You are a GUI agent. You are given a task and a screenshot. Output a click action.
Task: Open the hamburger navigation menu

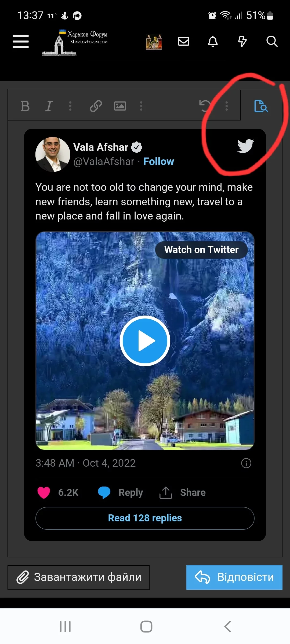21,41
